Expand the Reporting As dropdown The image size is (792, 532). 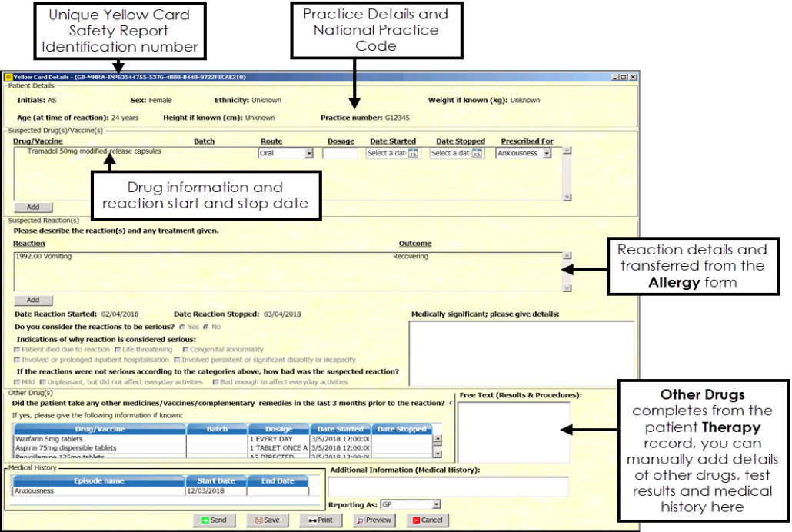coord(436,504)
